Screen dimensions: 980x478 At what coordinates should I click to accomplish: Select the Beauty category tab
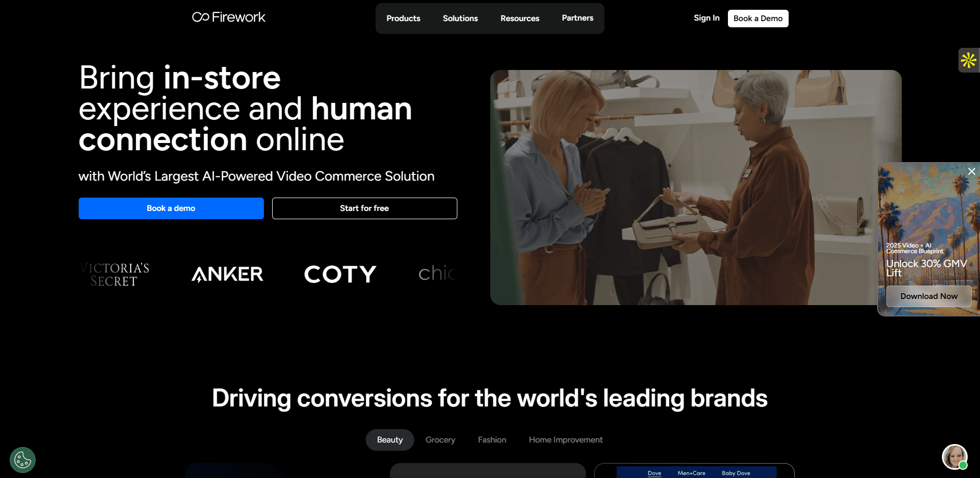(389, 440)
